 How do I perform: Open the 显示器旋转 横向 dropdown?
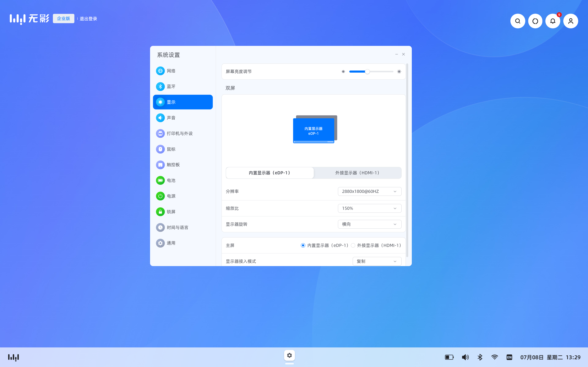tap(369, 224)
